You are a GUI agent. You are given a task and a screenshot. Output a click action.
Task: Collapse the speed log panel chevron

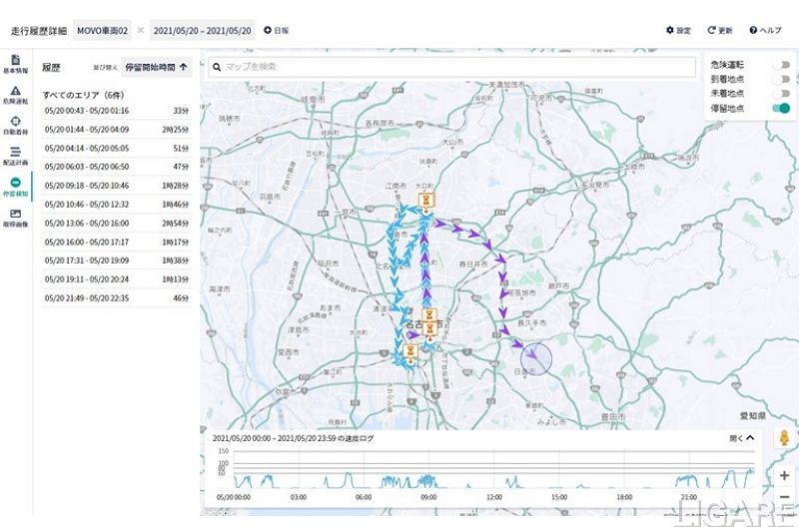(x=749, y=437)
